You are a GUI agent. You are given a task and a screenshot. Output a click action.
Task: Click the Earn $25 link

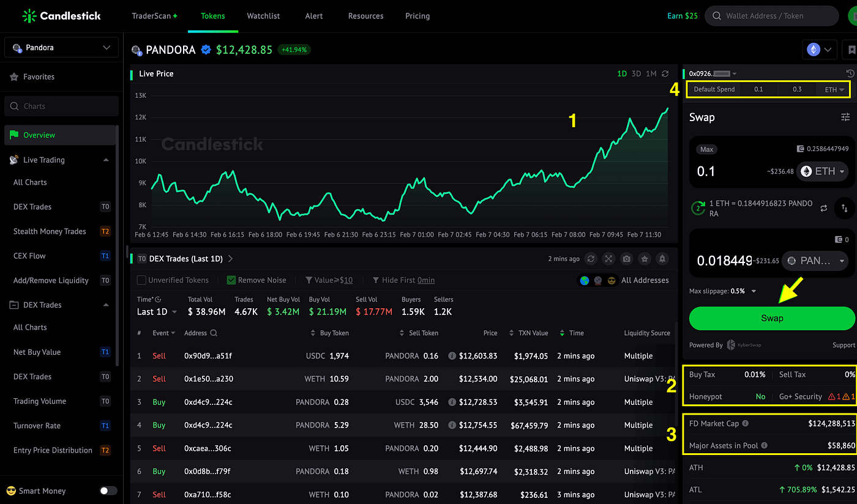(683, 16)
